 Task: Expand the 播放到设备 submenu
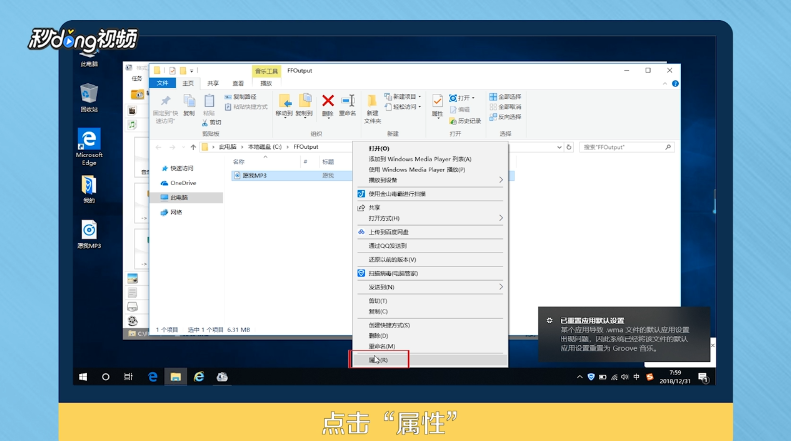pyautogui.click(x=430, y=180)
